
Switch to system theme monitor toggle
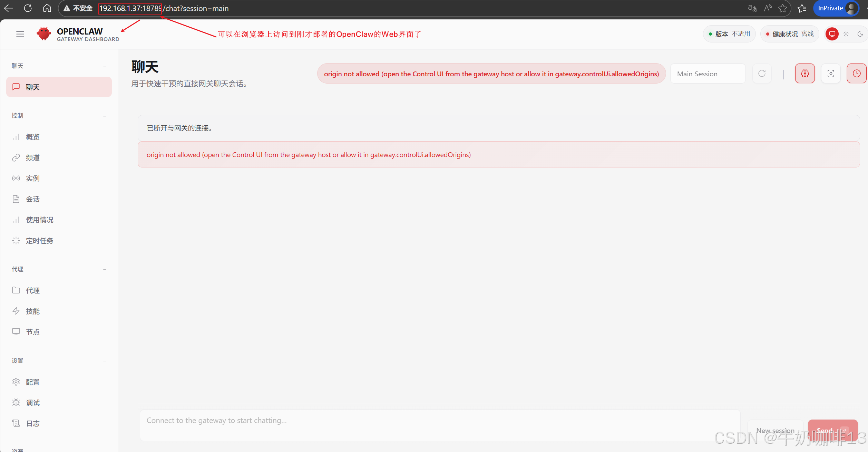(x=832, y=34)
